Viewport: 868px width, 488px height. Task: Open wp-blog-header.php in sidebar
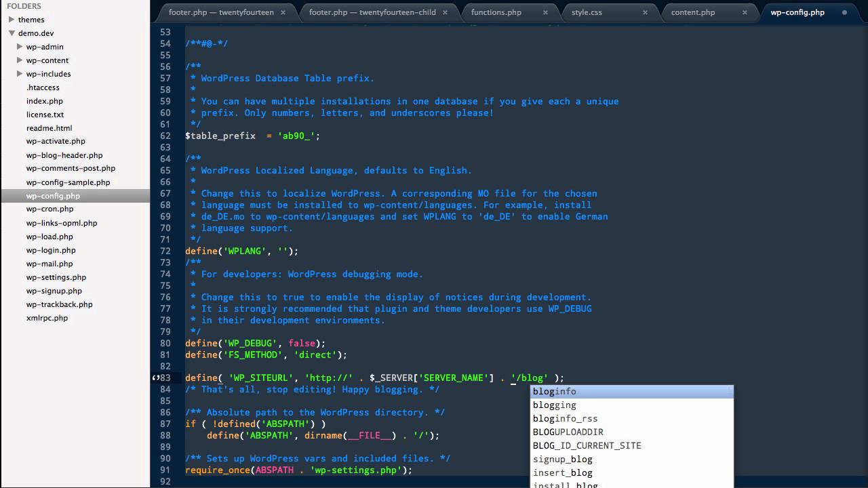64,155
